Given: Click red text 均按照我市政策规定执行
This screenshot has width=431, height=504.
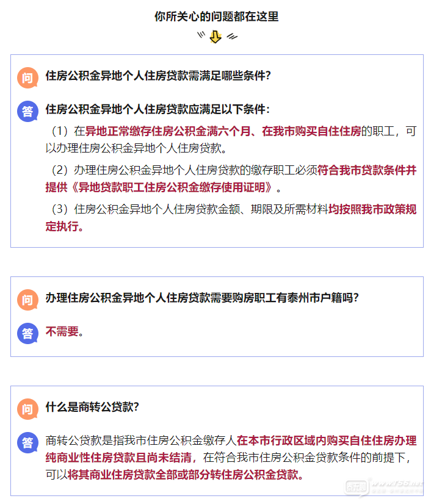Looking at the screenshot, I should click(372, 210).
